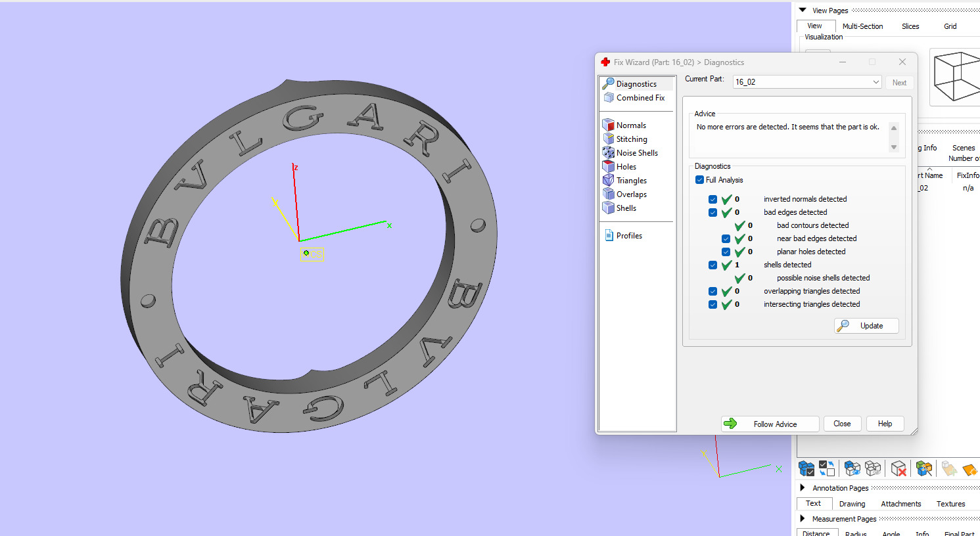Select the View tab

(x=815, y=26)
